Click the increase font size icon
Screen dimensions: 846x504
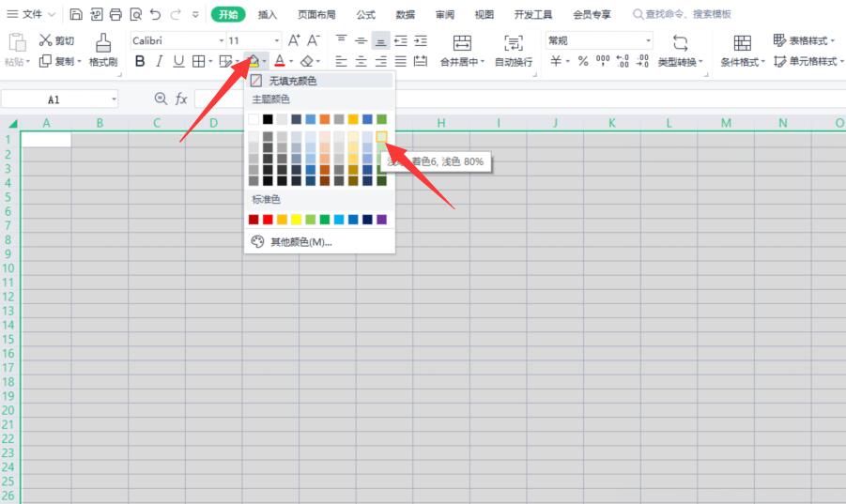[294, 40]
